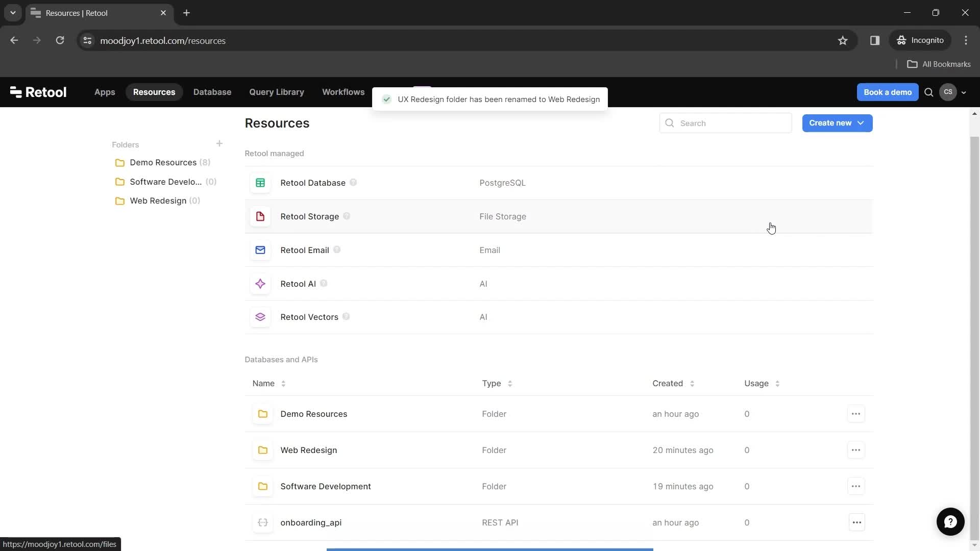Show help info beside Retool Database

(353, 183)
